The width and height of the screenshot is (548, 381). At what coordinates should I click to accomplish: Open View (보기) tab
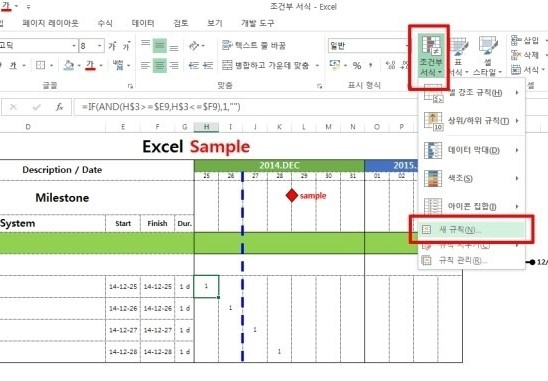pos(215,23)
